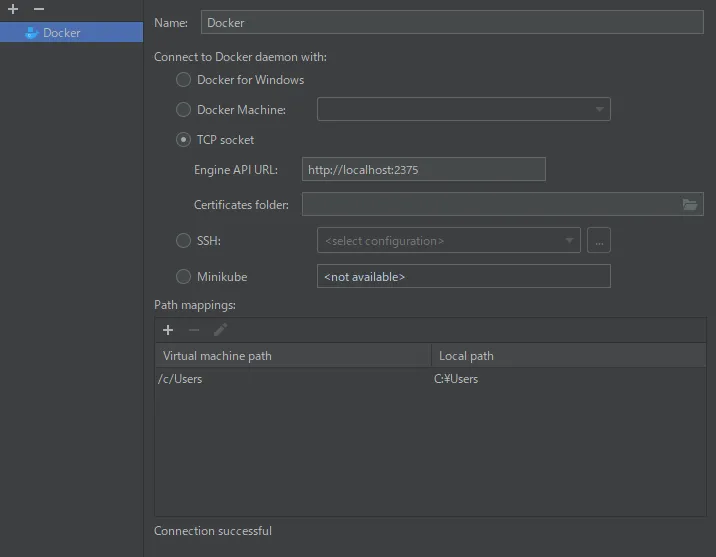Open the Docker Machine dropdown list
Image resolution: width=716 pixels, height=557 pixels.
coord(464,110)
